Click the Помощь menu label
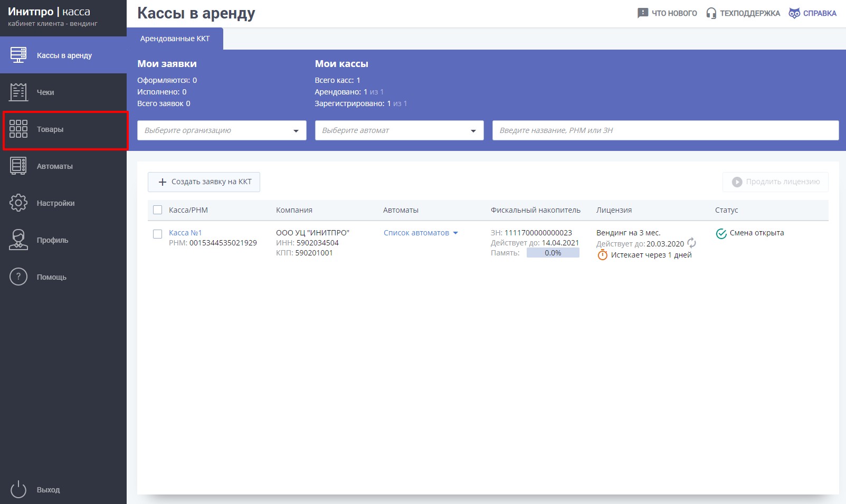The height and width of the screenshot is (504, 846). (52, 277)
